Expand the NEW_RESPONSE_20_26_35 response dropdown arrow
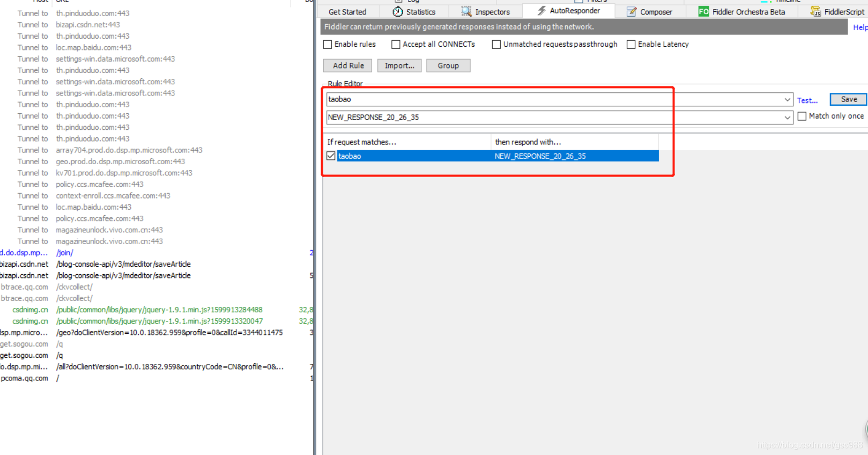 tap(787, 118)
